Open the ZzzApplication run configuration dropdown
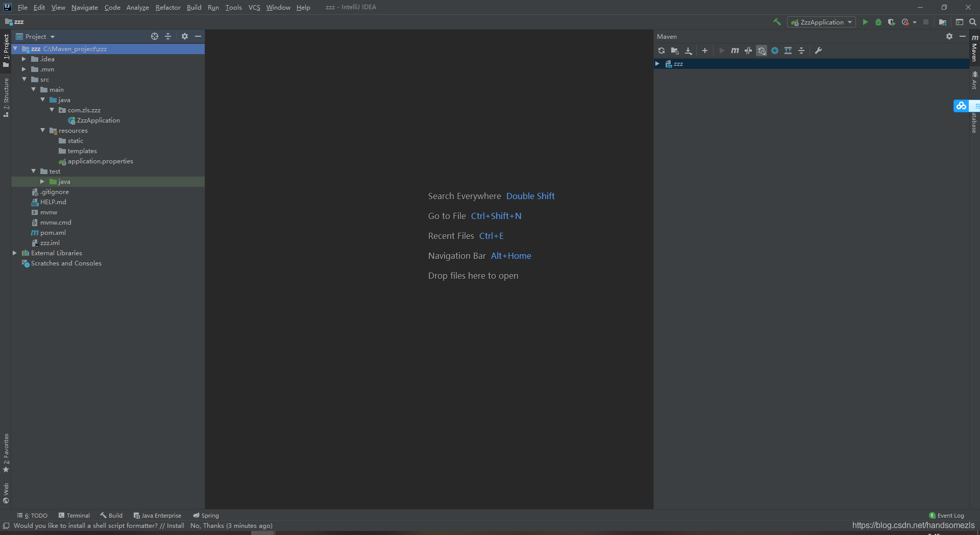Viewport: 980px width, 535px height. point(822,22)
